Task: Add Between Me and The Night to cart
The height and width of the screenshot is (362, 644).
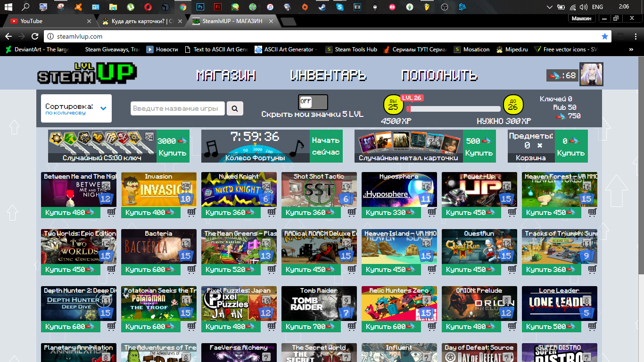Action: click(111, 213)
